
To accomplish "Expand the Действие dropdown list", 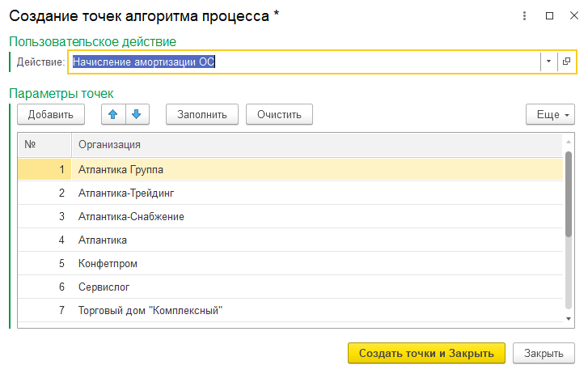I will (x=548, y=62).
